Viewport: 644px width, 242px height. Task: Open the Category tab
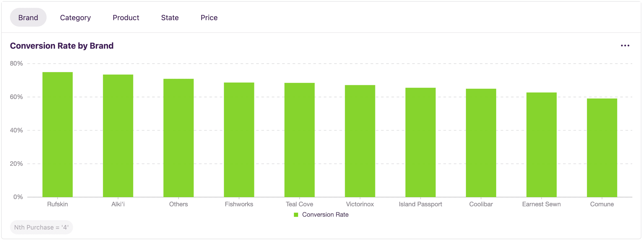pos(75,18)
